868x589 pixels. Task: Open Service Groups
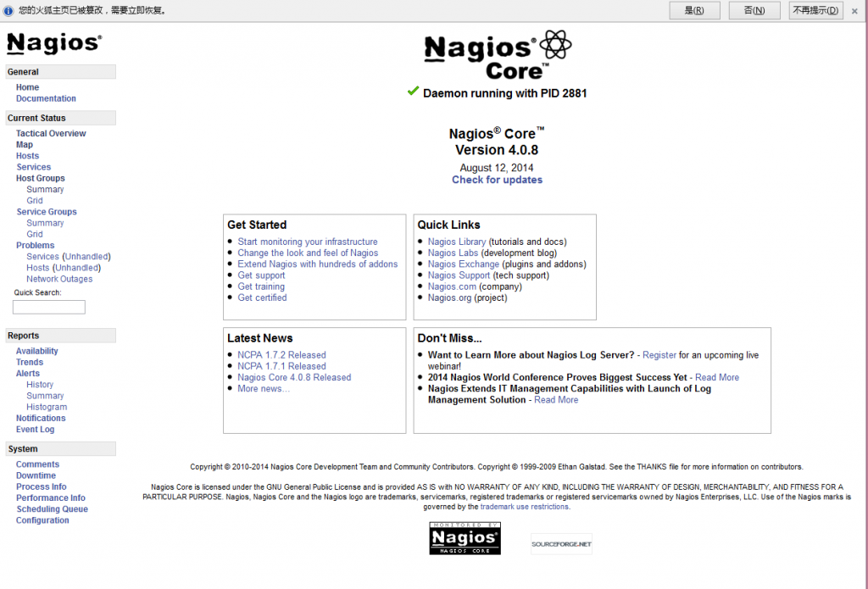coord(47,212)
